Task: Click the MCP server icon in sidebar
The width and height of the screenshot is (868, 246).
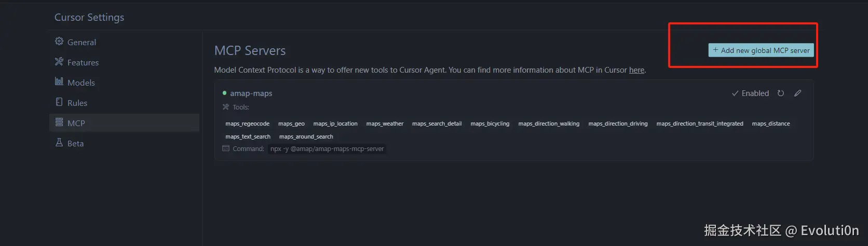Action: (x=59, y=122)
